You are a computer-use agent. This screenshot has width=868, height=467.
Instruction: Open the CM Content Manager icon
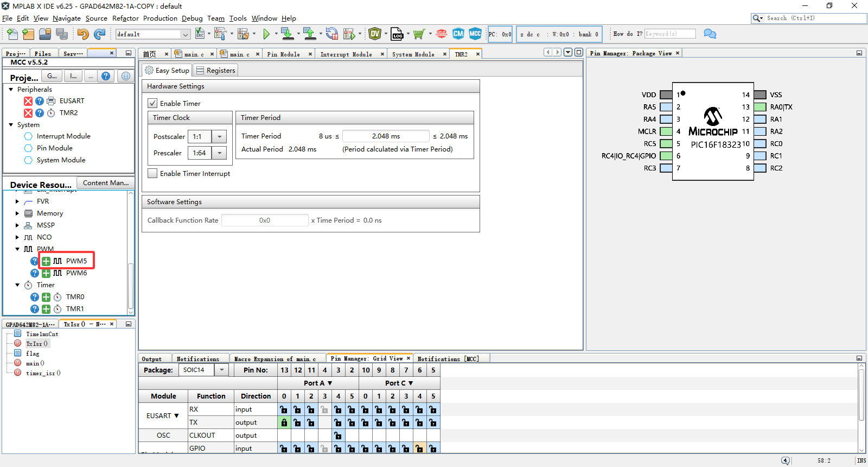pyautogui.click(x=458, y=34)
